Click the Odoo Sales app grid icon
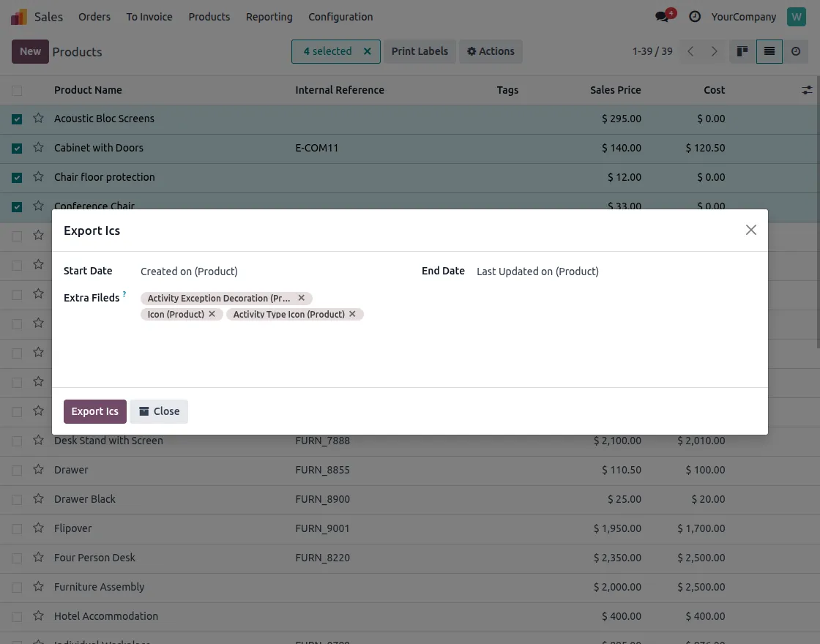This screenshot has height=644, width=820. click(18, 16)
